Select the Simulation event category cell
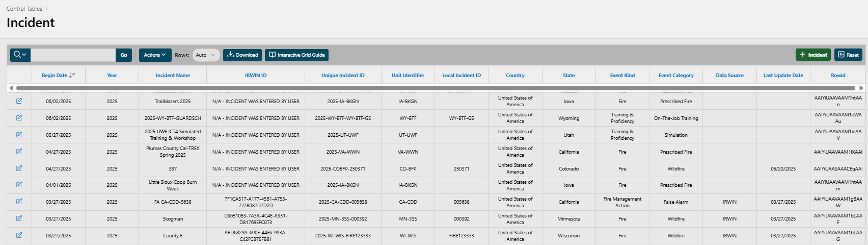Image resolution: width=868 pixels, height=245 pixels. (x=676, y=135)
